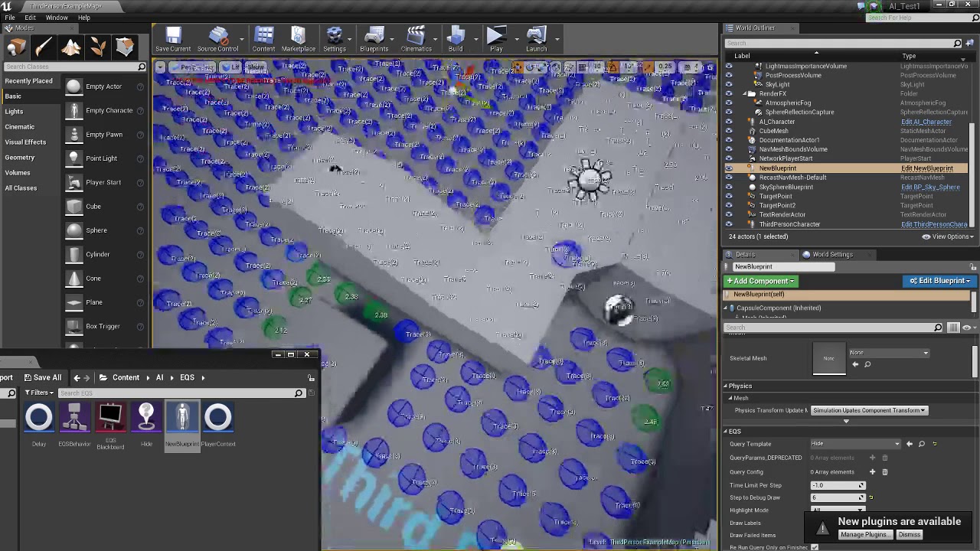980x551 pixels.
Task: Click the Edit Blueprint button
Action: click(939, 281)
